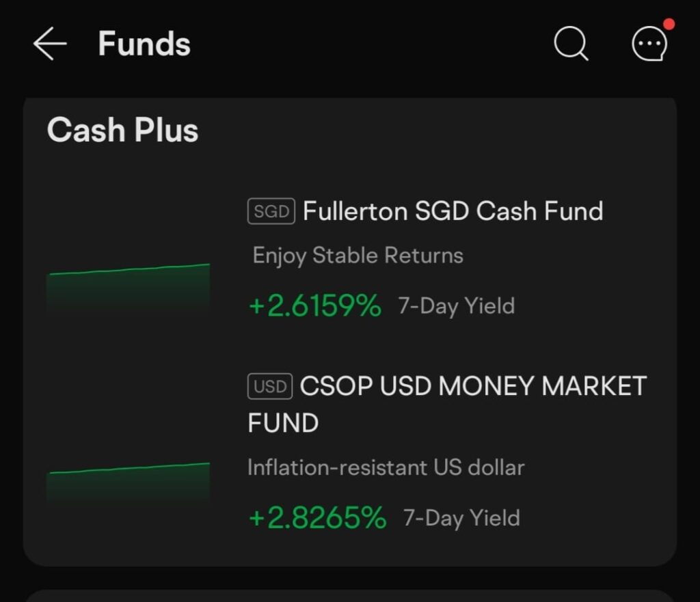Viewport: 700px width, 602px height.
Task: Tap Enjoy Stable Returns subtitle
Action: point(358,256)
